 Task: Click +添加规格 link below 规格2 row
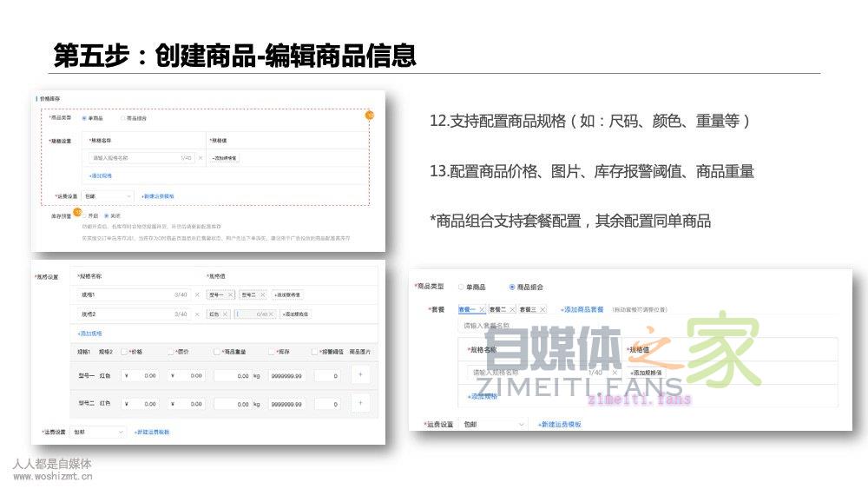coord(90,333)
